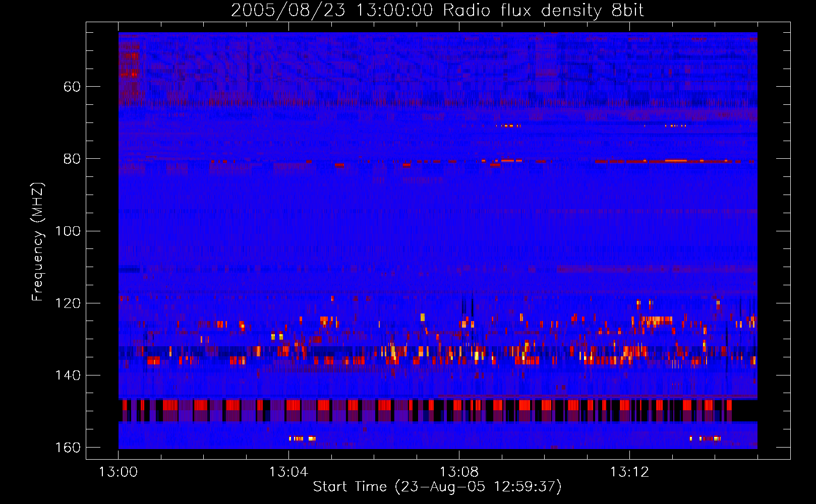This screenshot has height=504, width=816.
Task: Click the plot title "2005/08/23 13:00:00 Radio flux density 8bit"
Action: [437, 10]
